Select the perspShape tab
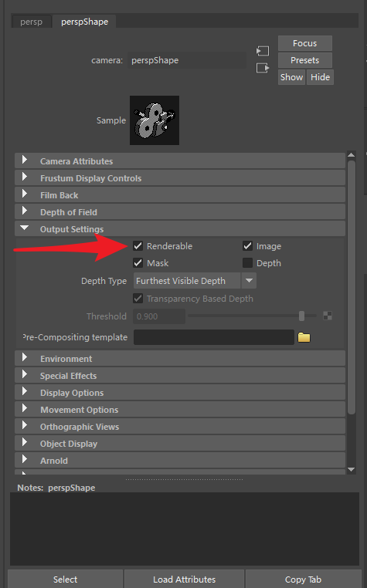The width and height of the screenshot is (367, 588). pyautogui.click(x=84, y=22)
